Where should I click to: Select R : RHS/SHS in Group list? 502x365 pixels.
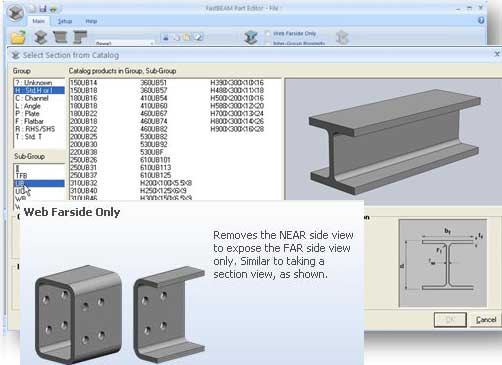pos(35,129)
